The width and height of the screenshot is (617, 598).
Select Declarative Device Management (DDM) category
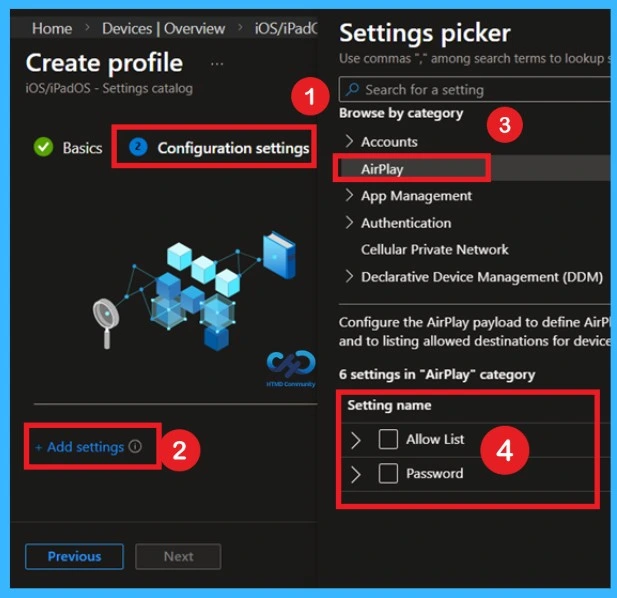482,277
